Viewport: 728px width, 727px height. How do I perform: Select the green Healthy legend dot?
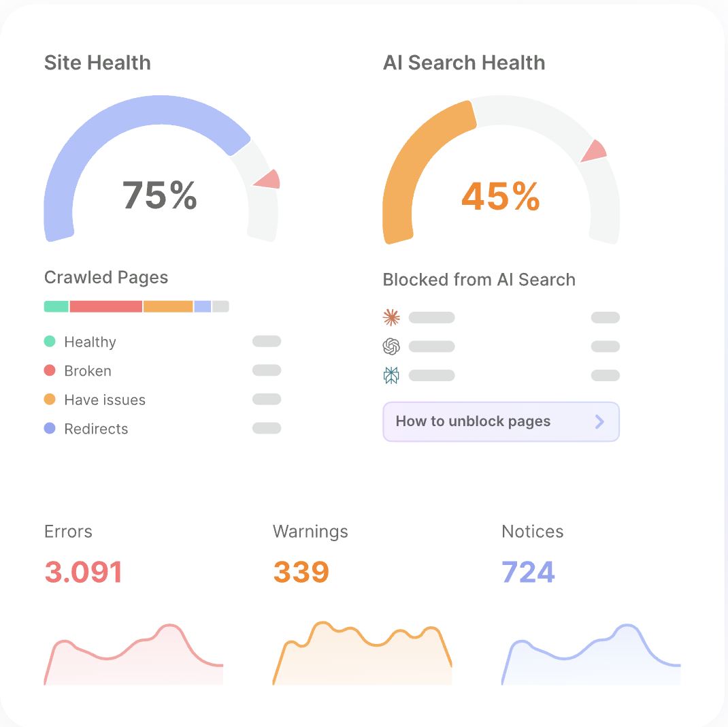point(50,342)
